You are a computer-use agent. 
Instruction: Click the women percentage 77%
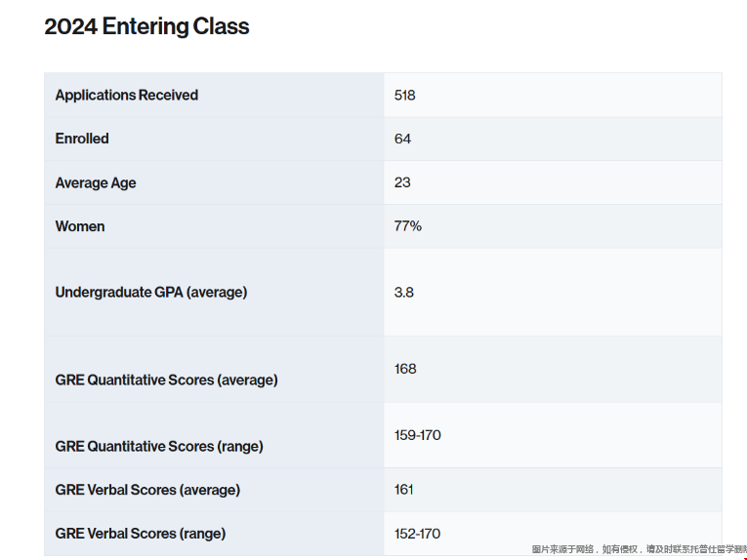(407, 226)
